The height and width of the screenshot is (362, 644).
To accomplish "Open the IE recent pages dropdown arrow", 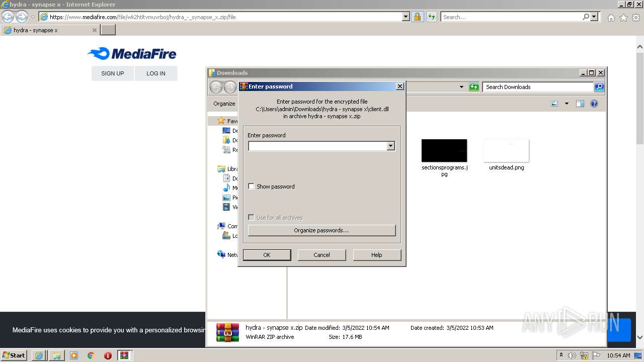I will pyautogui.click(x=33, y=17).
